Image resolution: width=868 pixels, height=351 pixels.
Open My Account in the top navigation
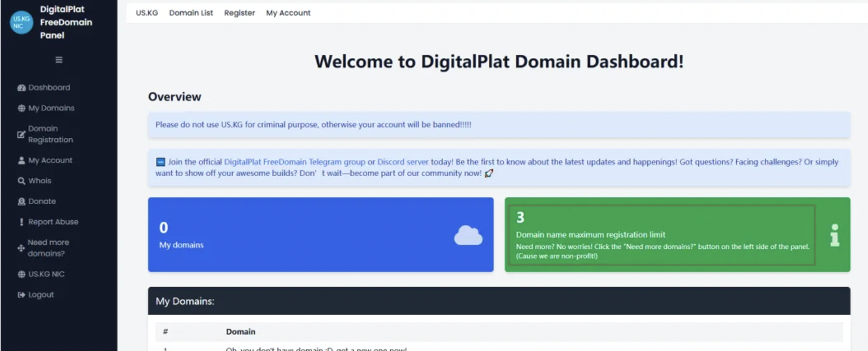(x=288, y=13)
